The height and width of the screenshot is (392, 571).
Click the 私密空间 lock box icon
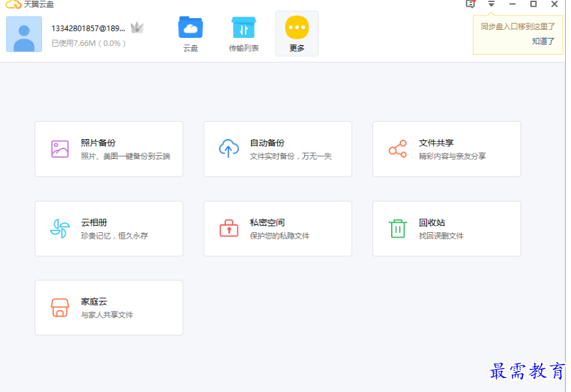click(229, 228)
